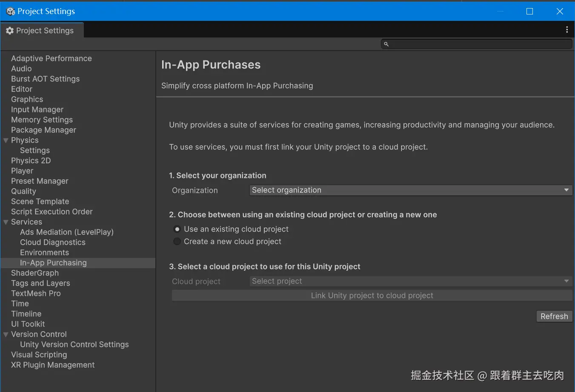575x392 pixels.
Task: Click the search magnifier icon
Action: pyautogui.click(x=386, y=44)
